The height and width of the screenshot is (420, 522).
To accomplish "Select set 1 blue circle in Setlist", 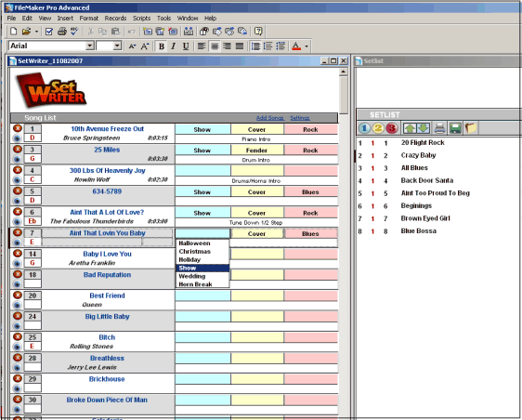I will tap(364, 128).
